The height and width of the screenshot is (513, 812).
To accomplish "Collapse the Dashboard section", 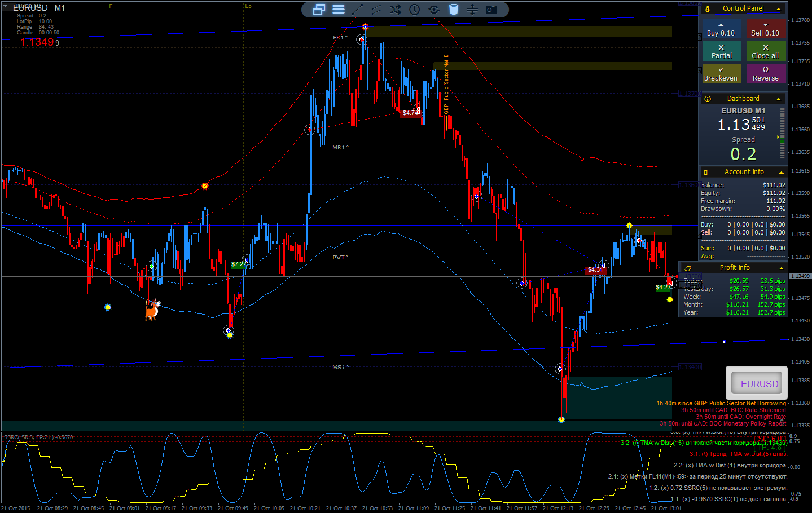I will pos(779,99).
